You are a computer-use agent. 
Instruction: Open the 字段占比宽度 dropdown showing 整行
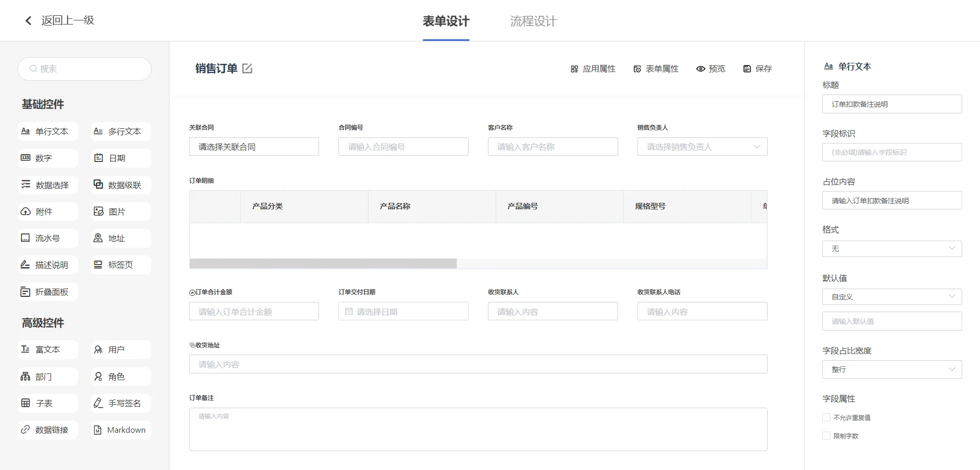[892, 369]
